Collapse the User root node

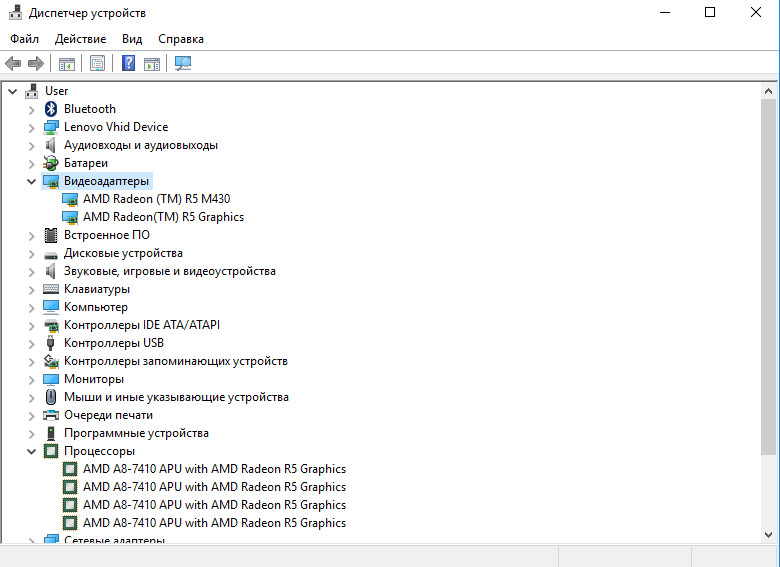pos(13,92)
